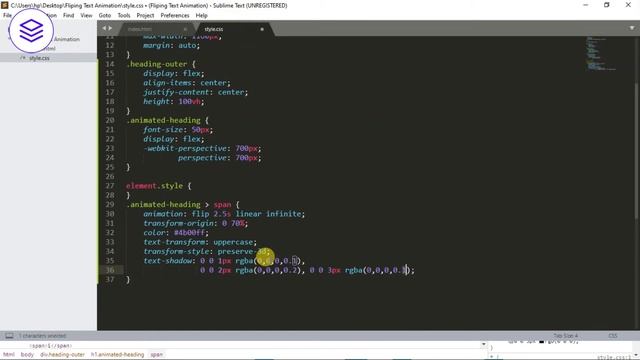Open the File menu
640x360 pixels.
tap(7, 16)
